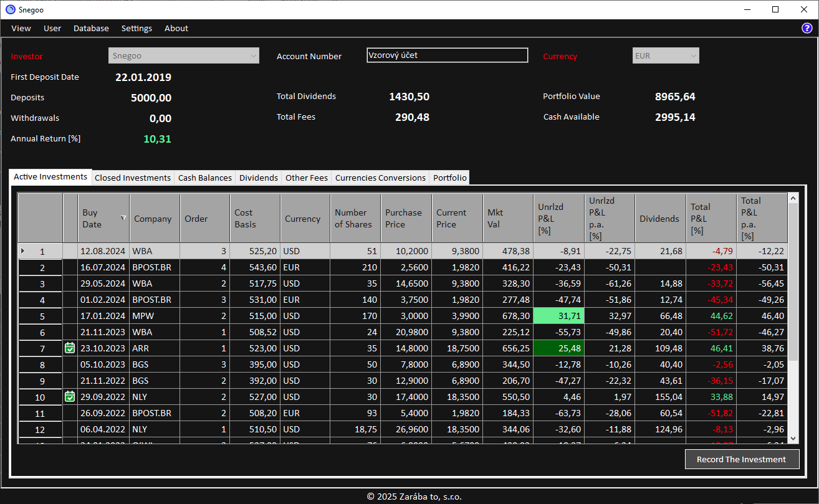Click the Mkt Val cell 678,30

tap(508, 316)
